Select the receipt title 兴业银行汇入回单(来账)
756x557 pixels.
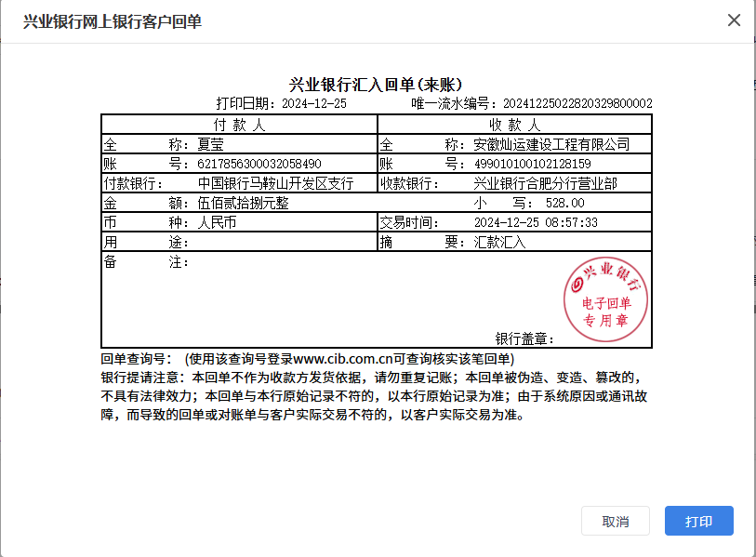coord(377,86)
